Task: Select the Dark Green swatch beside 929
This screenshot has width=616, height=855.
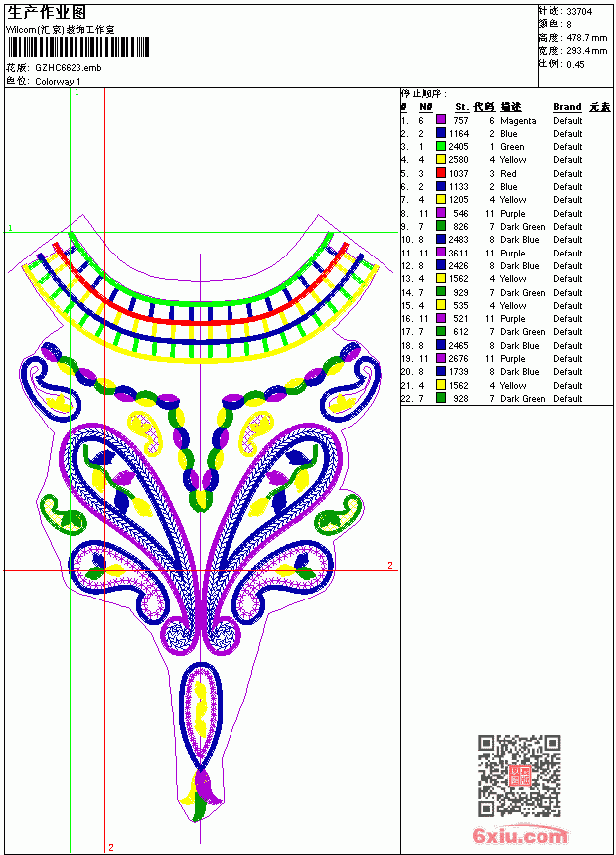Action: (x=441, y=292)
